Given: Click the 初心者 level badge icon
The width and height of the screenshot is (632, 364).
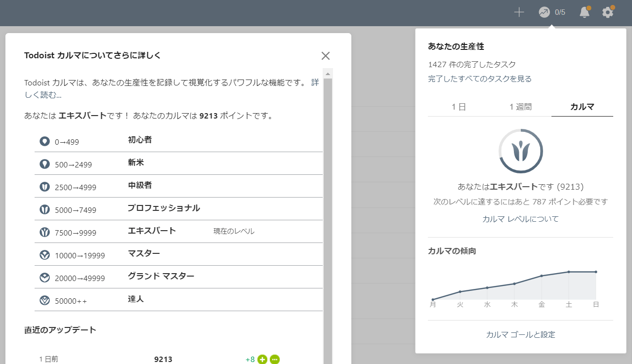Looking at the screenshot, I should (45, 142).
